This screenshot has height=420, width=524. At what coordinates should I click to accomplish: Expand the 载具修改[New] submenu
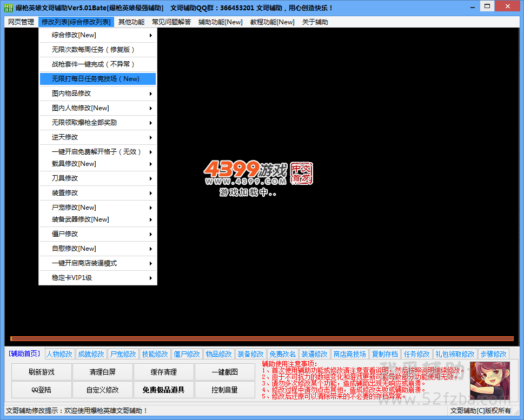coord(98,164)
